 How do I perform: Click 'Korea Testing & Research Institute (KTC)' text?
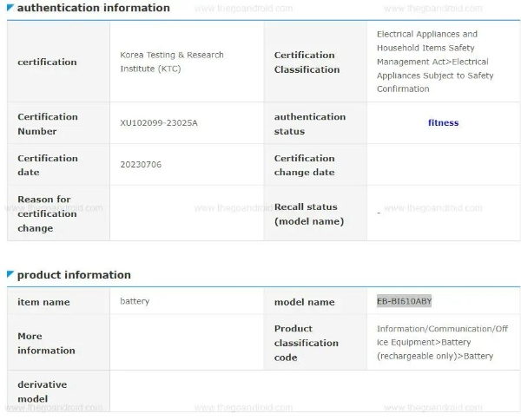coord(172,62)
